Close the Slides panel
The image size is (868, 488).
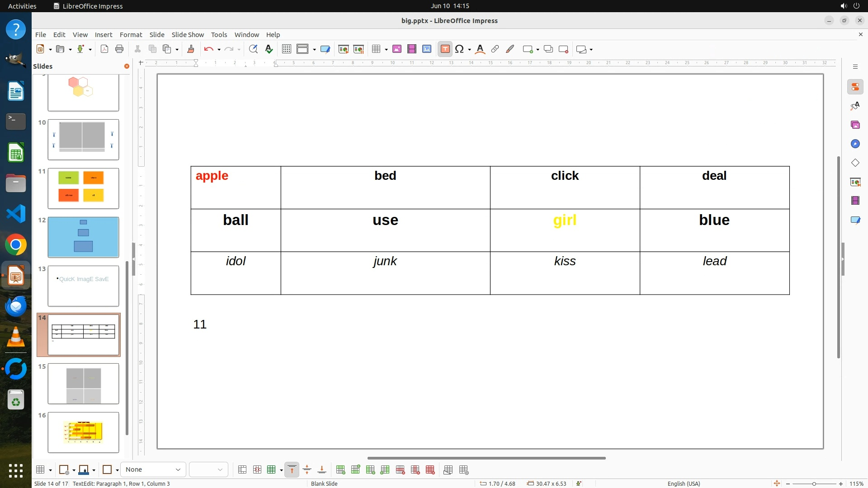[127, 66]
